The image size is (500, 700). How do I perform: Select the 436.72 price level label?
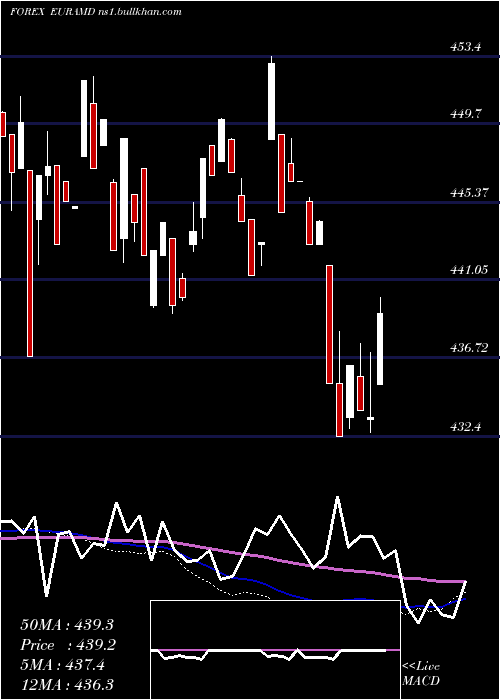point(469,347)
